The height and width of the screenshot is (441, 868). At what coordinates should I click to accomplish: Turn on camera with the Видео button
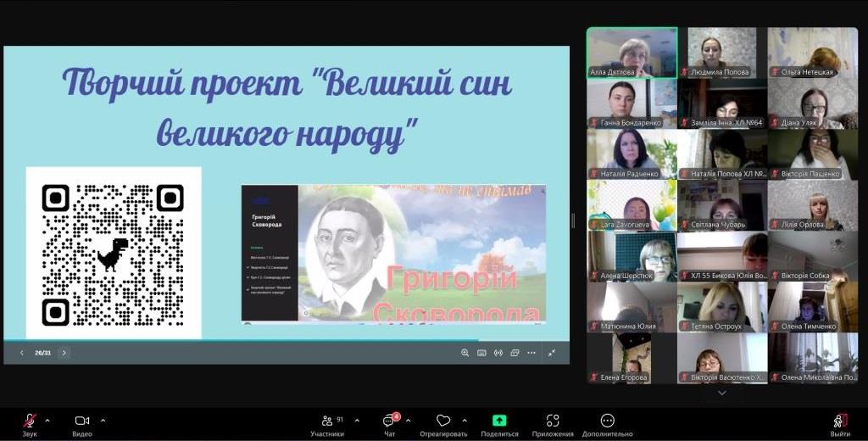click(x=82, y=425)
